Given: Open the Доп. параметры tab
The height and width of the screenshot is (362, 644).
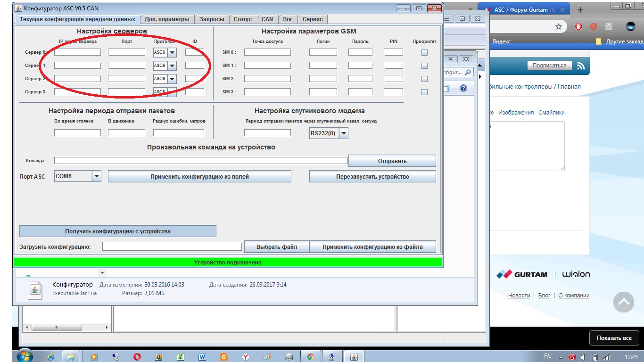Looking at the screenshot, I should coord(167,19).
